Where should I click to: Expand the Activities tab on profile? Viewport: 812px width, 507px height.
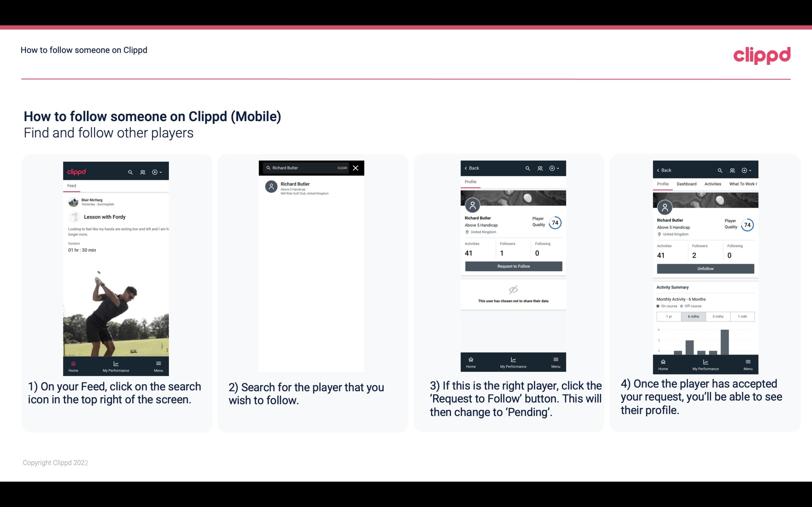point(712,183)
